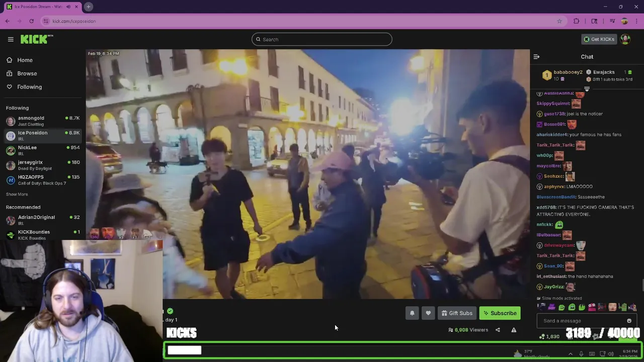This screenshot has height=362, width=644.
Task: Open the emoji picker in message box
Action: coord(629,321)
